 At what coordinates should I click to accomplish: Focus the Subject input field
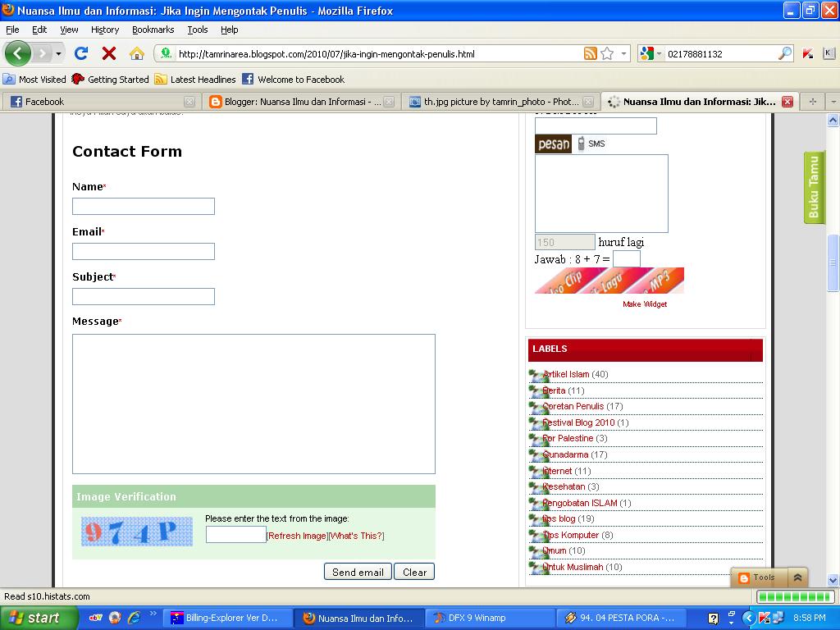144,296
